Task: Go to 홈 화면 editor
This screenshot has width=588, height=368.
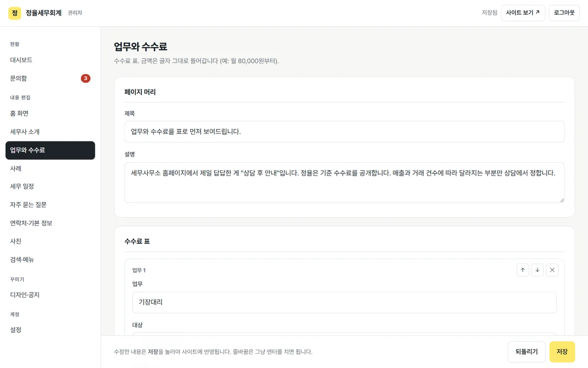Action: pos(50,113)
